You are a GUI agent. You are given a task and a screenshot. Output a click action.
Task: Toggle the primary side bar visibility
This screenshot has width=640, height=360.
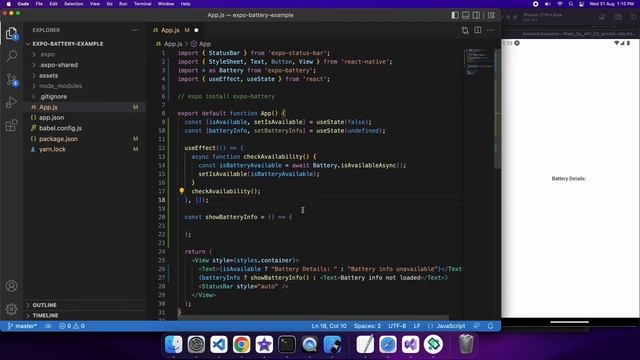point(455,15)
